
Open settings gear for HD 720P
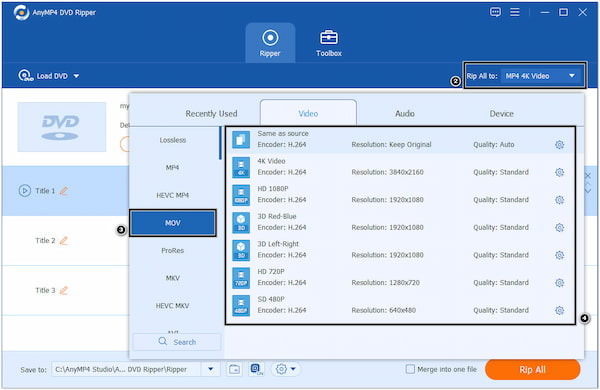coord(559,282)
